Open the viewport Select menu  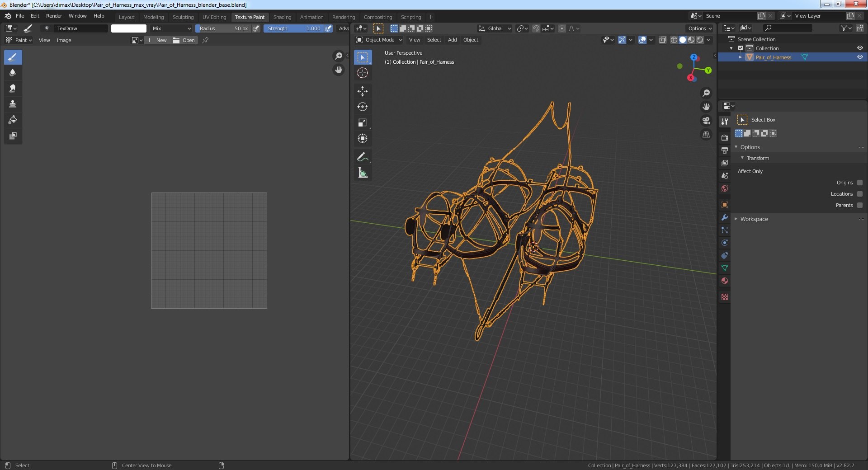point(434,40)
